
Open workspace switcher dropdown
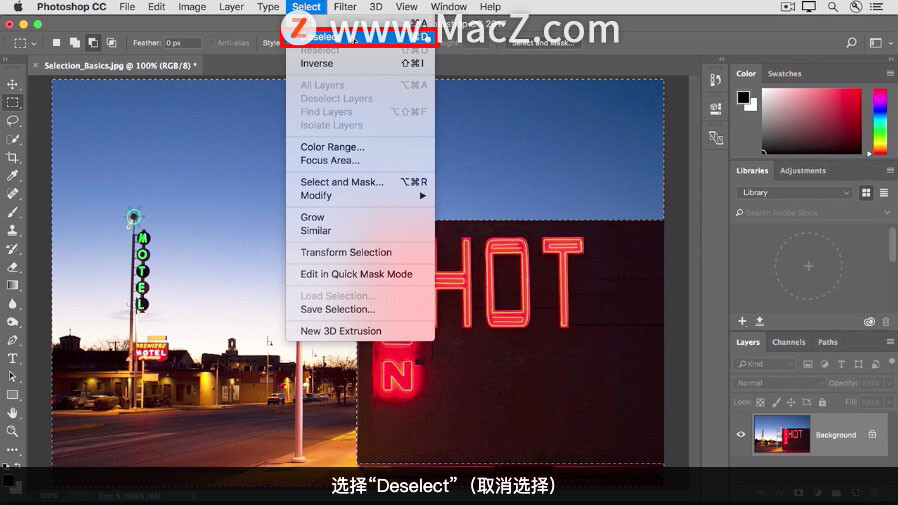click(880, 43)
